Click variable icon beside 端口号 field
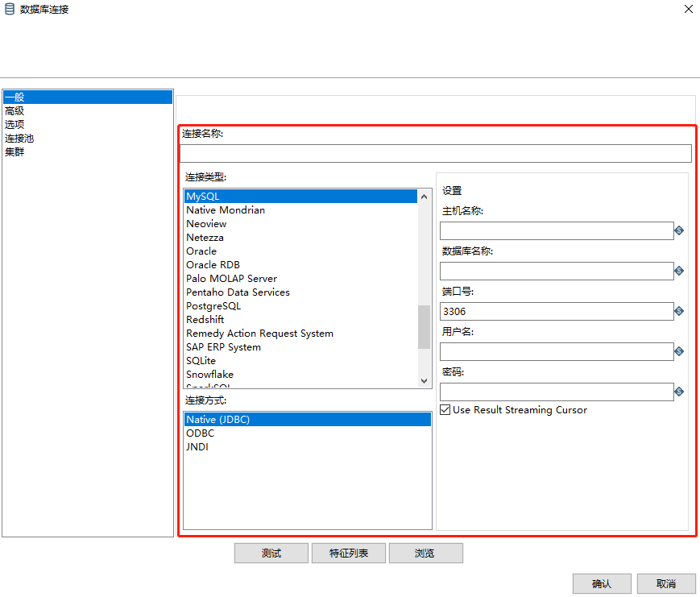700x597 pixels. [679, 311]
